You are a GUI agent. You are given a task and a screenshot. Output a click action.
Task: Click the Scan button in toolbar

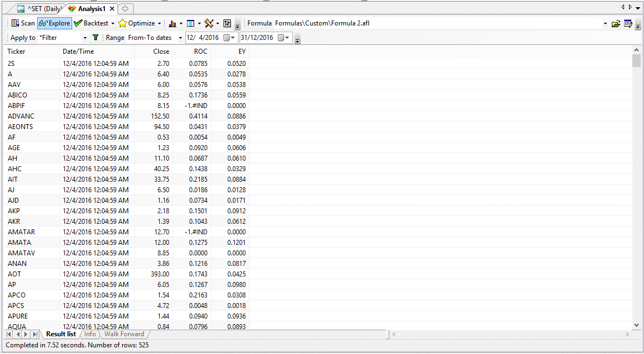(x=23, y=23)
